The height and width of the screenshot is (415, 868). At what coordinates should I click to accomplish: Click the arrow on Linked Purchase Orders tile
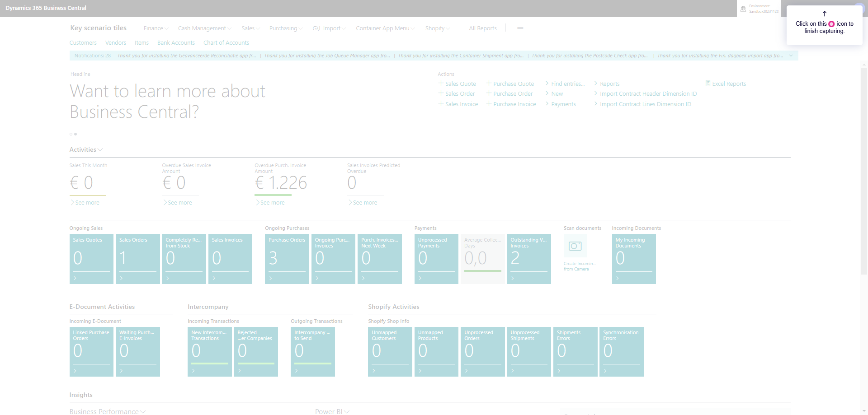(75, 371)
